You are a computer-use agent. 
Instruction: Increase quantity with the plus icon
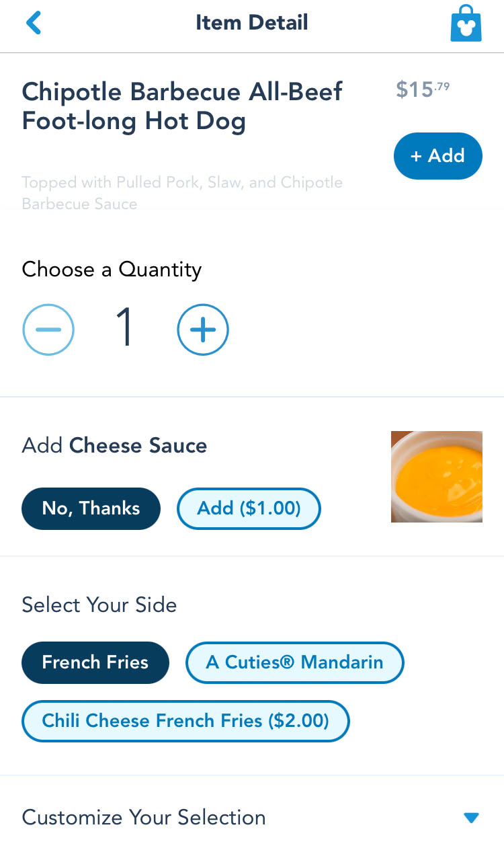[x=203, y=330]
